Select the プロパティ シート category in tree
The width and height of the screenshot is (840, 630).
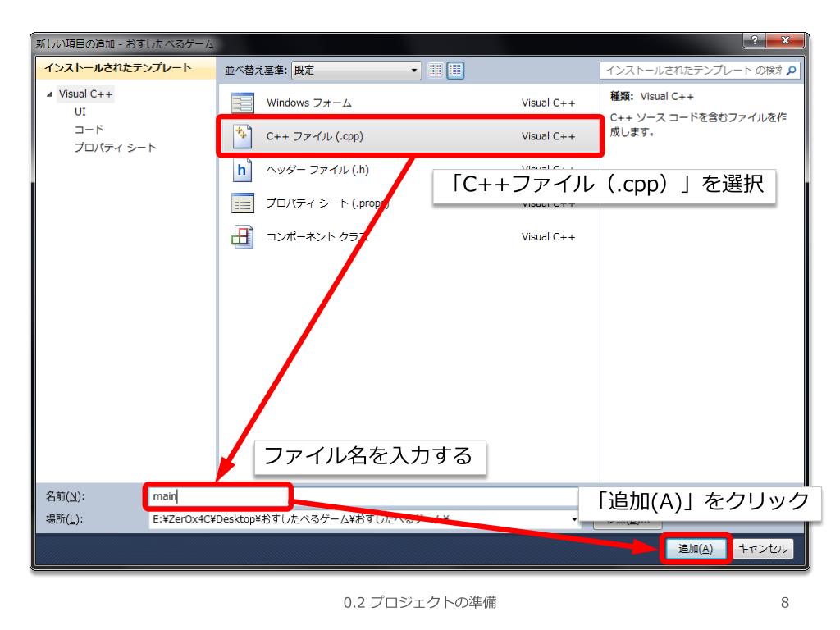[x=115, y=148]
